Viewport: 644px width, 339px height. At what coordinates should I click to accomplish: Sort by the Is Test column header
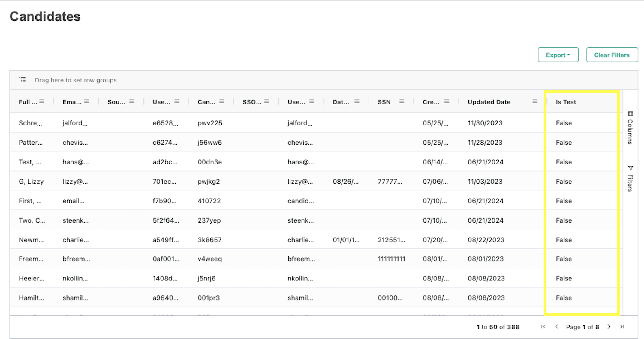click(566, 102)
